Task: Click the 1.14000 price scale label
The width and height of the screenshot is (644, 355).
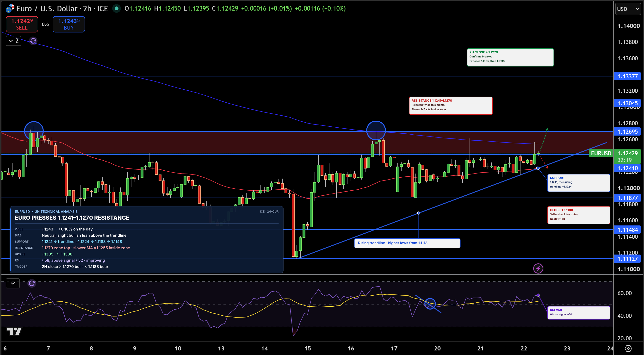Action: click(629, 26)
